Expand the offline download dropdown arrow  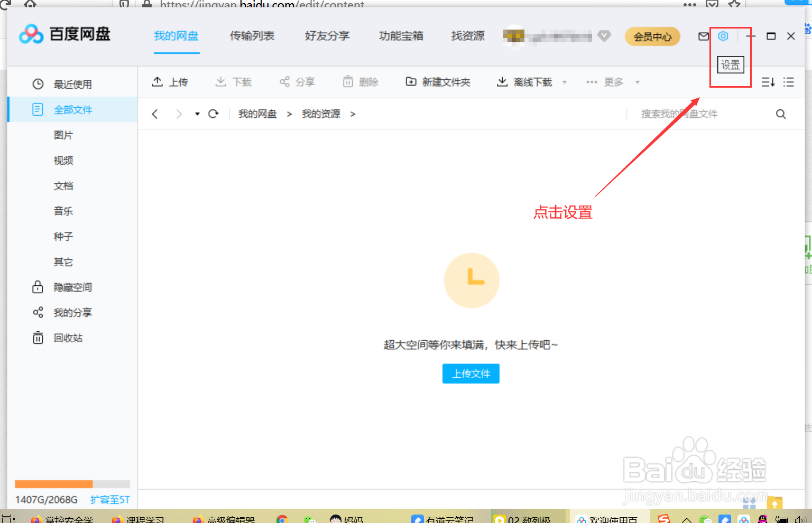point(565,82)
